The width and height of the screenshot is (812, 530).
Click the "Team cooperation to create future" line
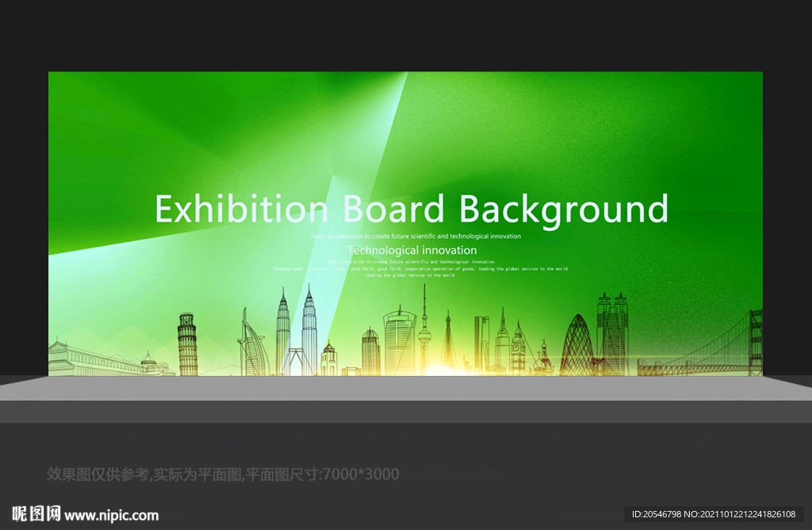coord(416,236)
